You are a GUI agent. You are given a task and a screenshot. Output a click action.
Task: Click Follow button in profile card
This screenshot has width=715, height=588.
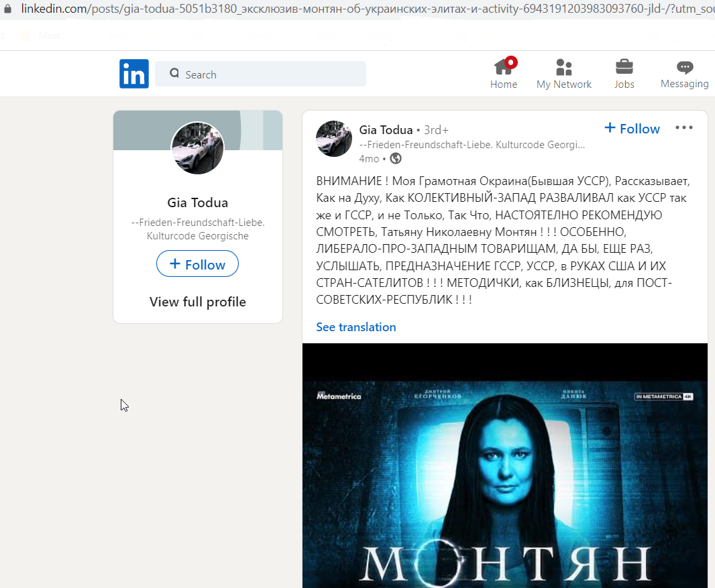click(x=197, y=264)
